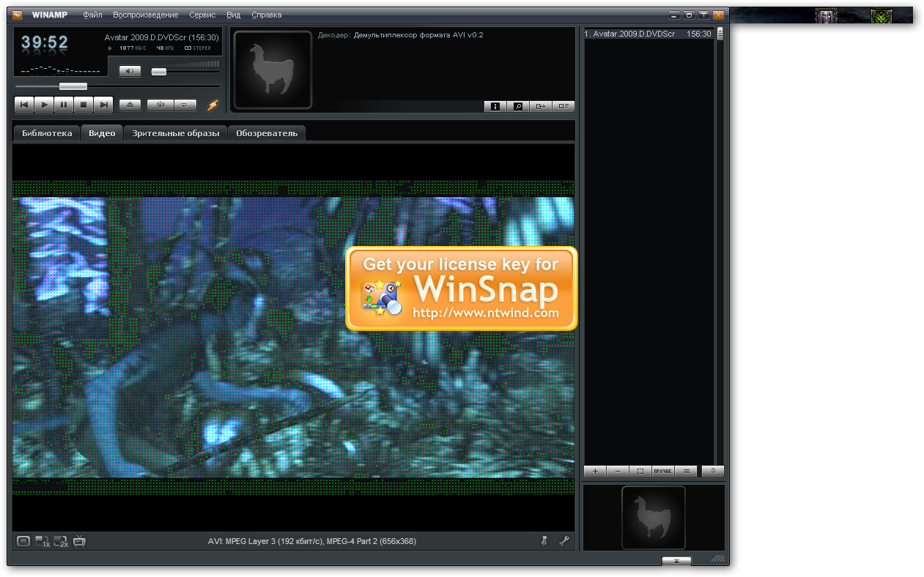924x577 pixels.
Task: Open the Вид menu
Action: [233, 15]
